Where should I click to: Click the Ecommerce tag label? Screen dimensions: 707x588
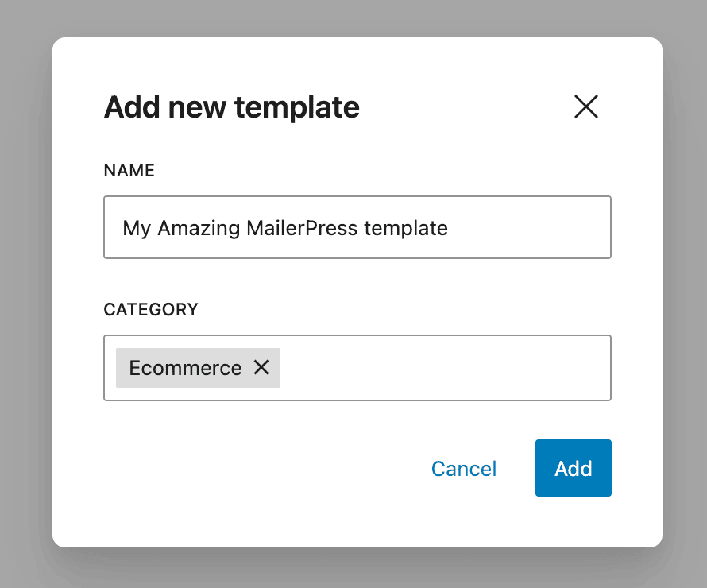(x=185, y=367)
